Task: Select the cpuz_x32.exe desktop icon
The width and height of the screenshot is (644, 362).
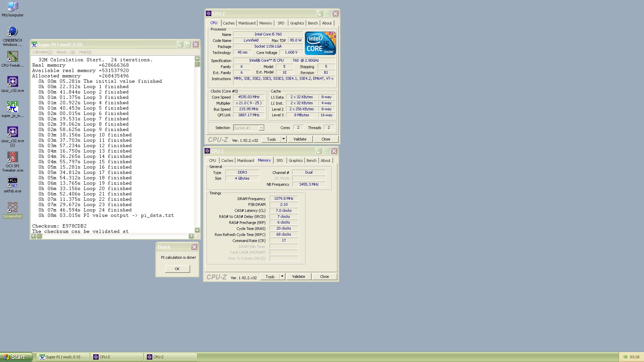Action: coord(12,84)
